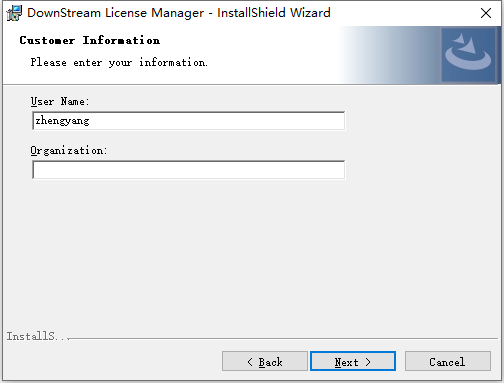Click the 'User Name:' label
504x383 pixels.
coord(60,101)
